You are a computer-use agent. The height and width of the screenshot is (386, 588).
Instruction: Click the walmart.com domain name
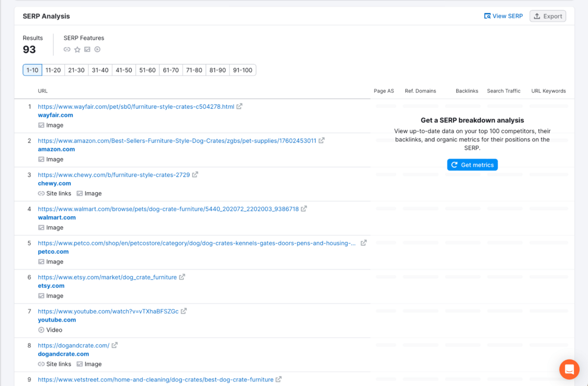coord(57,217)
